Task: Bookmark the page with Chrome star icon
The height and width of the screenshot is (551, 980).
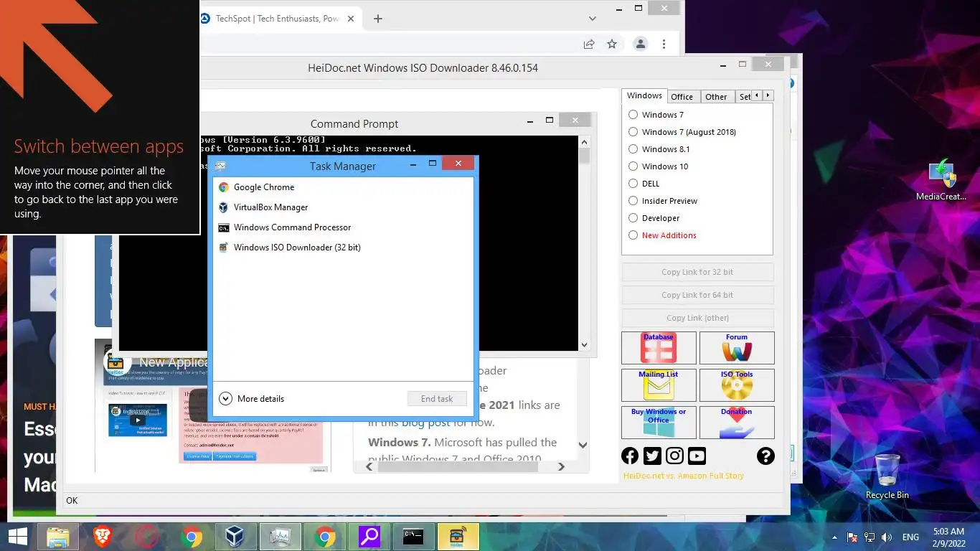Action: coord(612,44)
